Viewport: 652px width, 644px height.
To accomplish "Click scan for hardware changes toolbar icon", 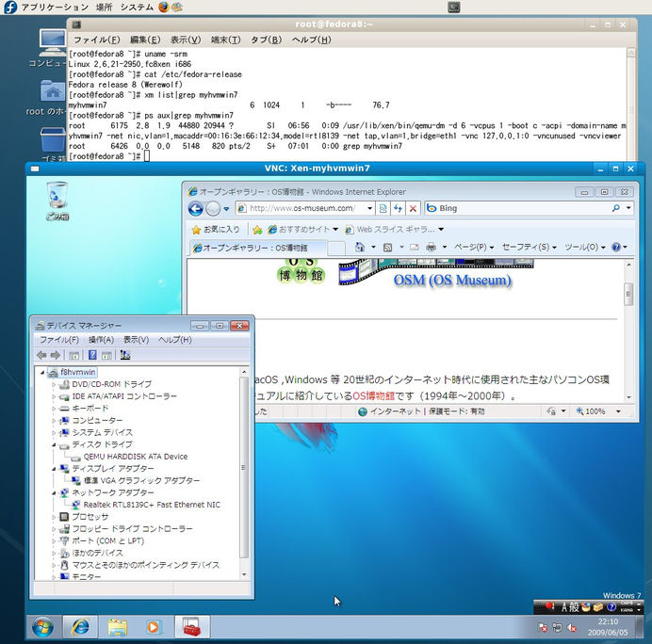I will click(x=124, y=355).
